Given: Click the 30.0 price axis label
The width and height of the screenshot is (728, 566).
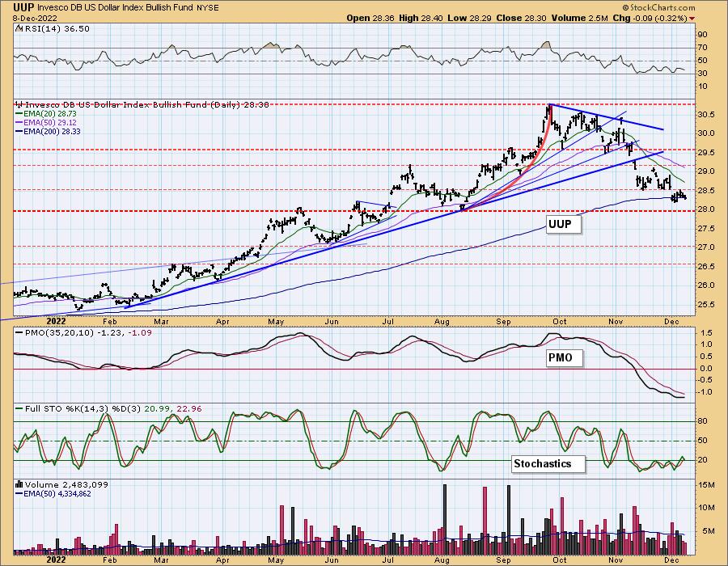Looking at the screenshot, I should tap(705, 133).
